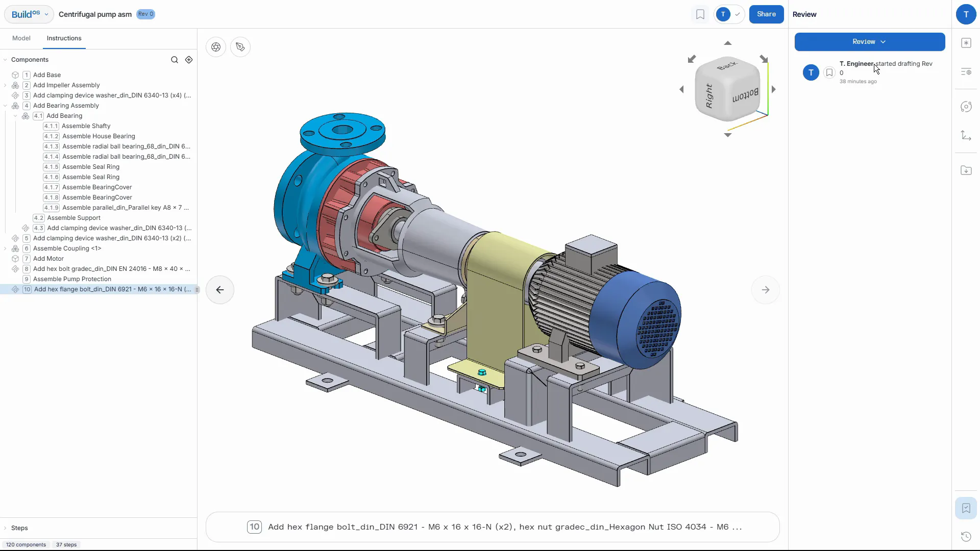Click the download folder icon in right sidebar
This screenshot has height=551, width=980.
966,170
